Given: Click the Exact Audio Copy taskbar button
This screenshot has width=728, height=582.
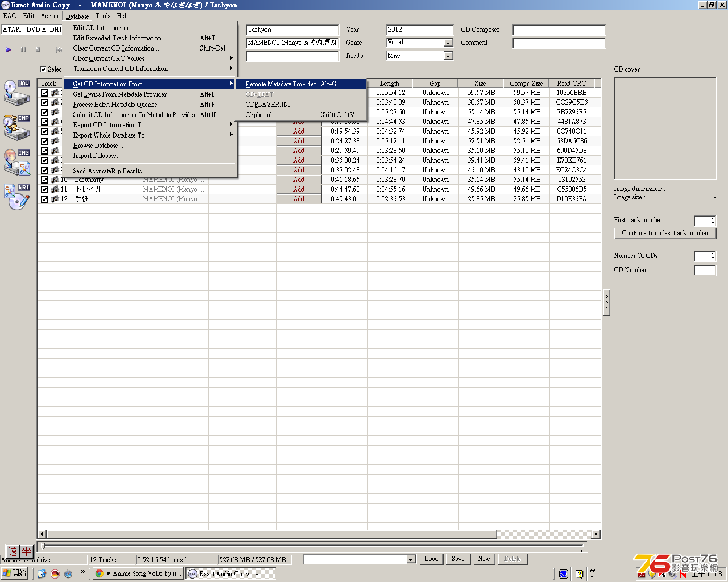Looking at the screenshot, I should pyautogui.click(x=230, y=573).
